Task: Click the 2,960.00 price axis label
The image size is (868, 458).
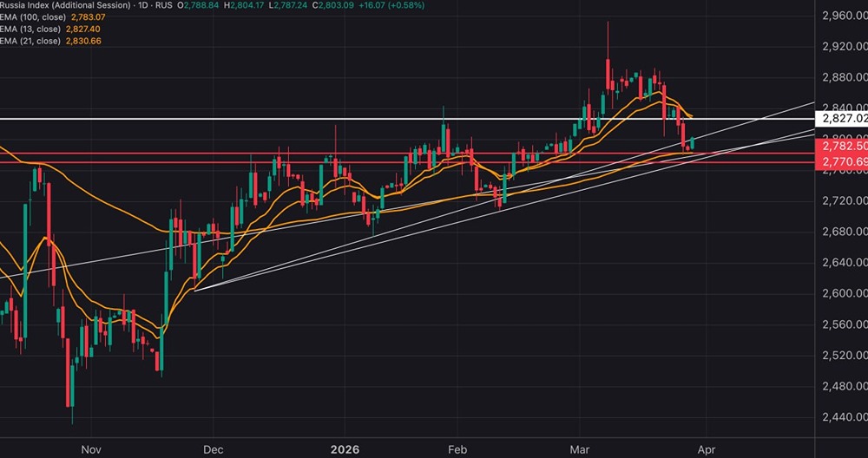Action: pyautogui.click(x=845, y=16)
